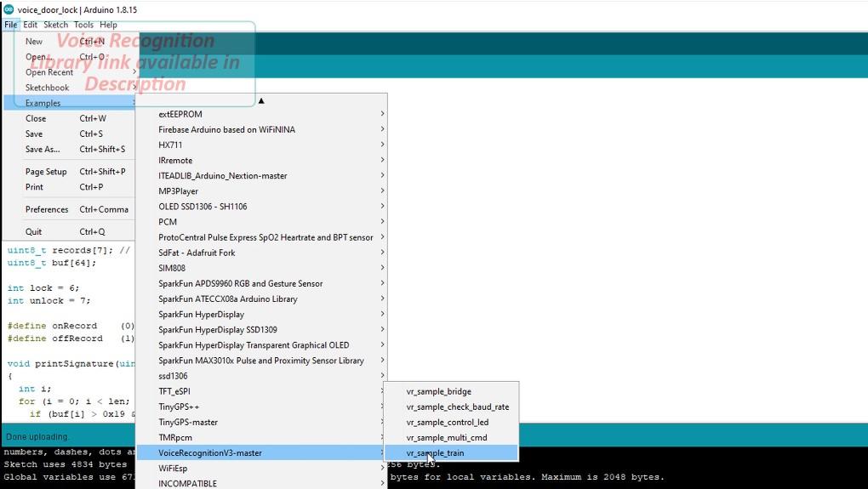Click the scroll-up arrow atop examples list
868x489 pixels.
tap(261, 100)
